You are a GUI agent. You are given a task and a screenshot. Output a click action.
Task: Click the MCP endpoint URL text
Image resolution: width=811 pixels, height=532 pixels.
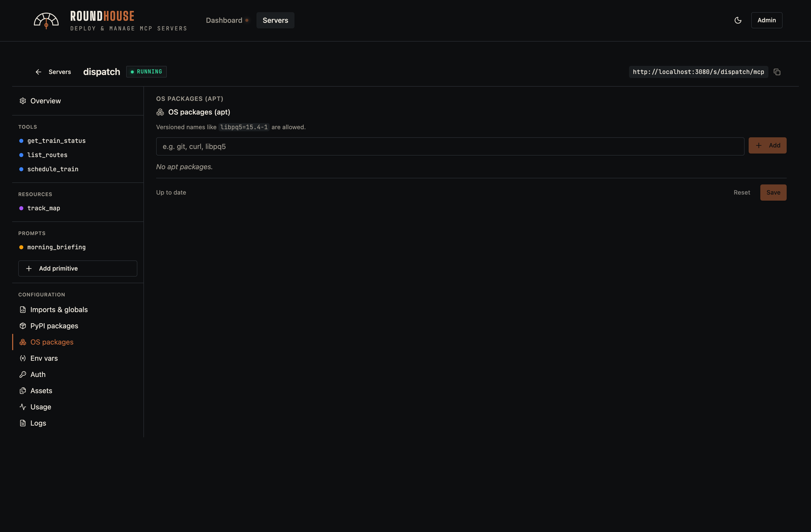698,72
